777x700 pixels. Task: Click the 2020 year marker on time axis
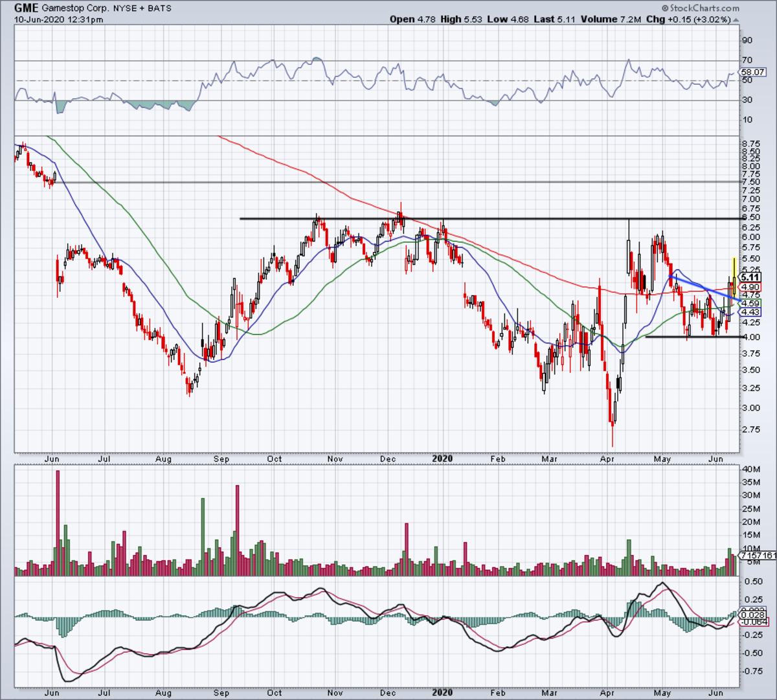(x=442, y=459)
